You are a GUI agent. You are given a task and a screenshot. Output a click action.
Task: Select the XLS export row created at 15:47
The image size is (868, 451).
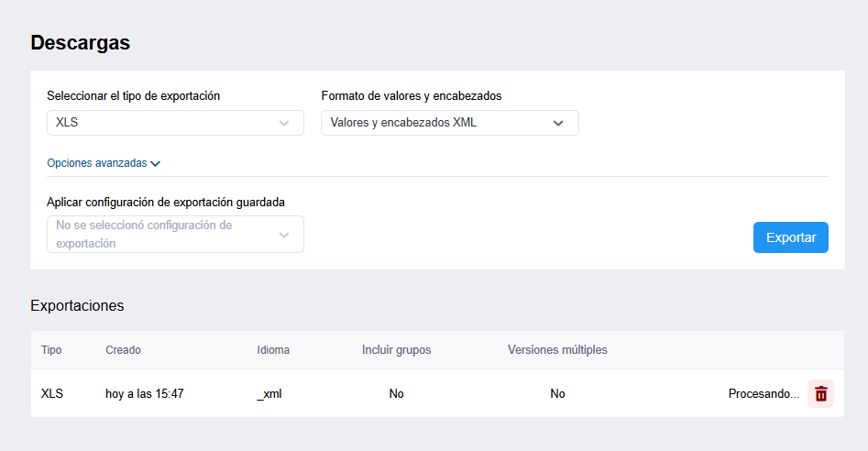pyautogui.click(x=437, y=393)
